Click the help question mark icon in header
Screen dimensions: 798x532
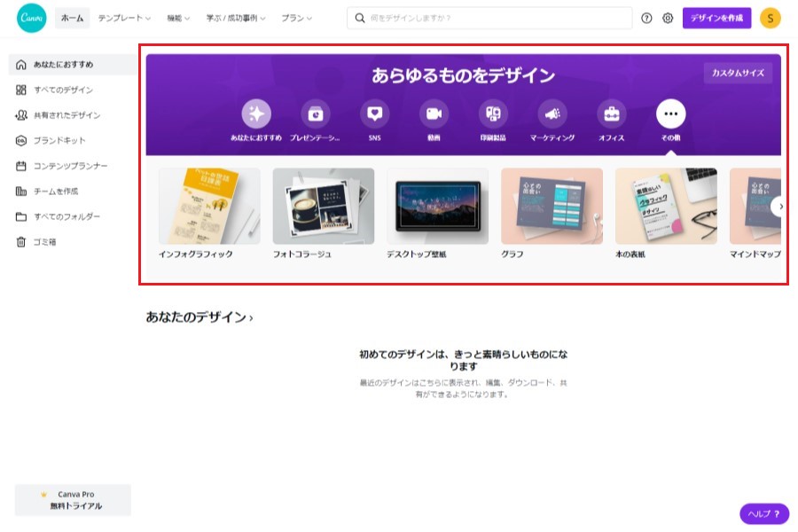coord(646,18)
